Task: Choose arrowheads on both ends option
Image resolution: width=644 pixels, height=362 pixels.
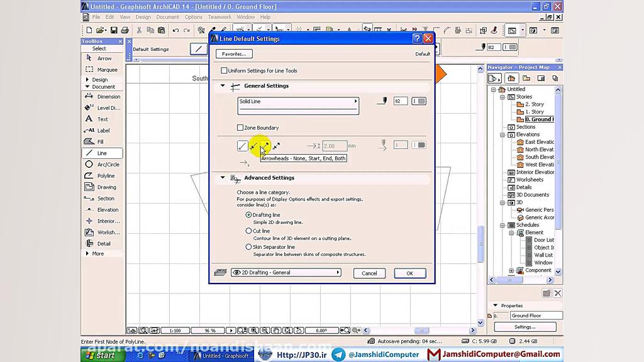Action: pyautogui.click(x=277, y=146)
